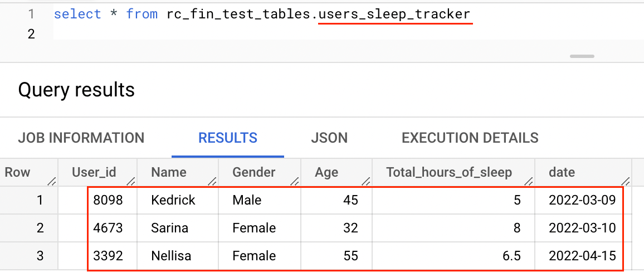Viewport: 644px width, 272px height.
Task: Open the RESULTS tab
Action: click(x=228, y=138)
